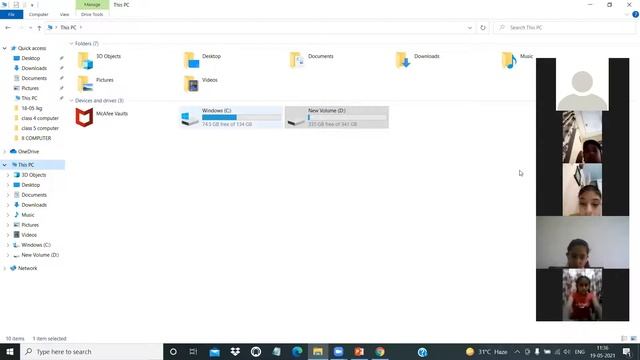Click the Windows (C:) usage bar
The height and width of the screenshot is (360, 640).
tap(242, 117)
